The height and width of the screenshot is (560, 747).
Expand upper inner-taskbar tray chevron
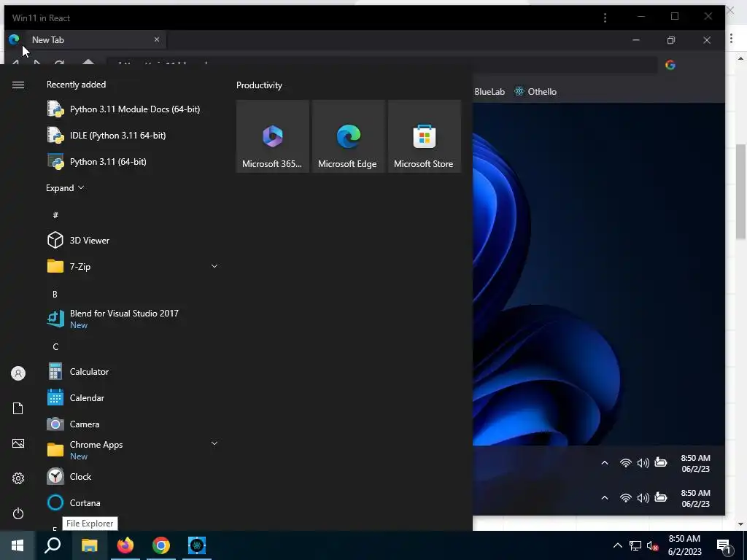tap(605, 462)
